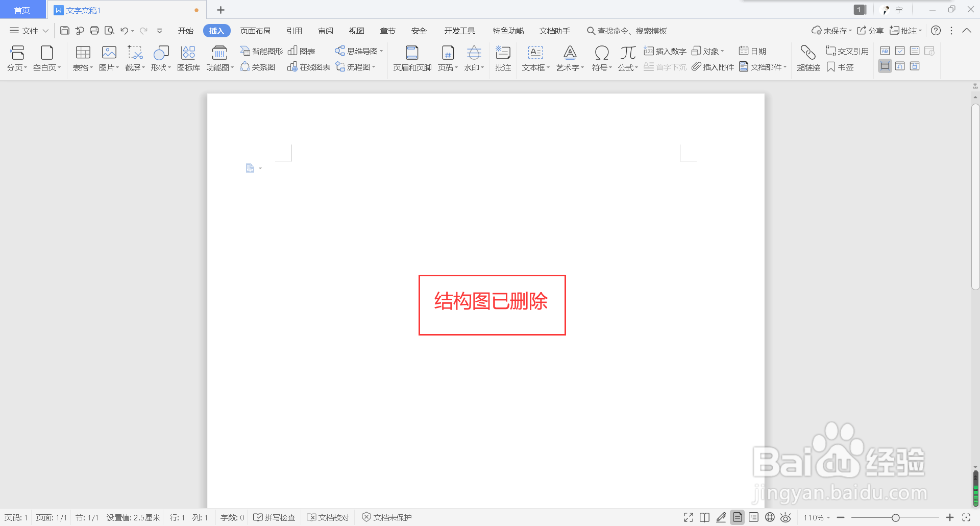
Task: Toggle web layout view in status bar
Action: [770, 517]
